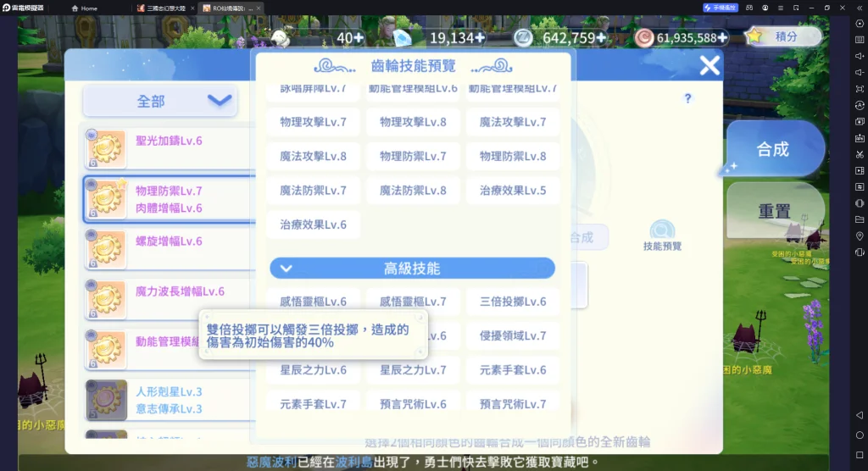The width and height of the screenshot is (868, 471).
Task: Collapse the 高級技能 section header
Action: click(x=412, y=269)
